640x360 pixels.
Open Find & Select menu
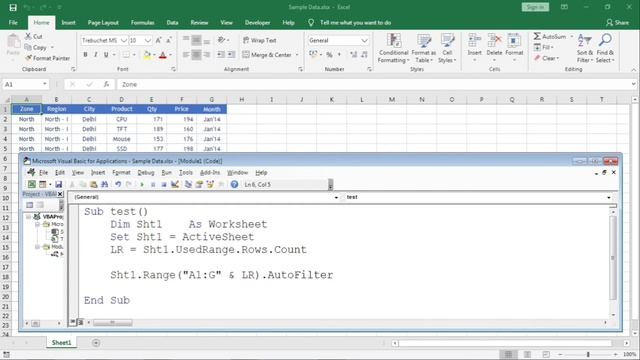click(x=605, y=49)
